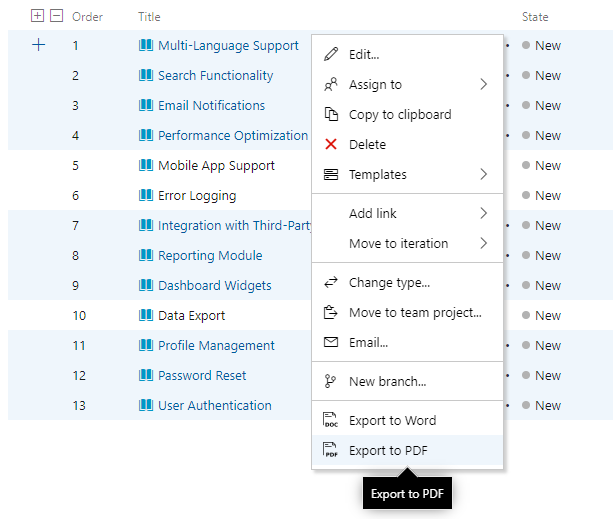Open the Password Reset work item
The width and height of the screenshot is (613, 519).
(202, 375)
